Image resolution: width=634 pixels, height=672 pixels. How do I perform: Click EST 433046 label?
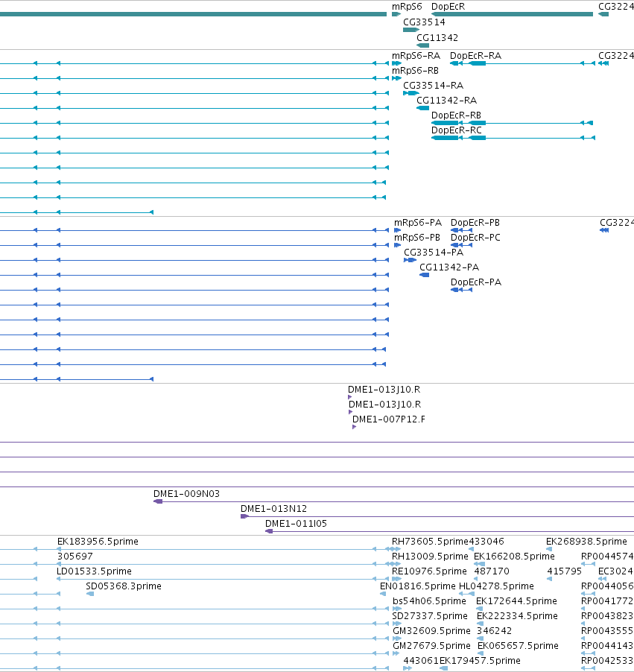coord(486,542)
